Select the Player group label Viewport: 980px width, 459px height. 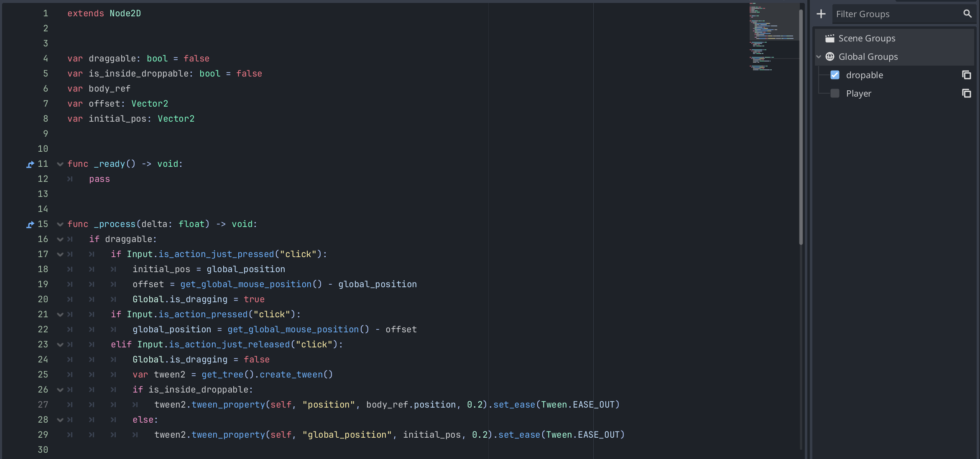point(859,94)
